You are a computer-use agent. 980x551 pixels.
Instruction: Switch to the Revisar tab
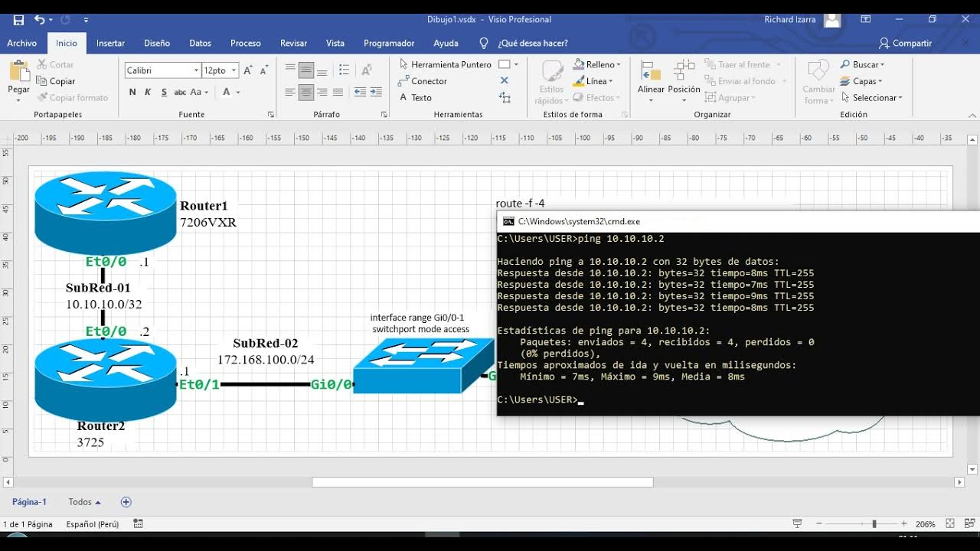click(293, 43)
